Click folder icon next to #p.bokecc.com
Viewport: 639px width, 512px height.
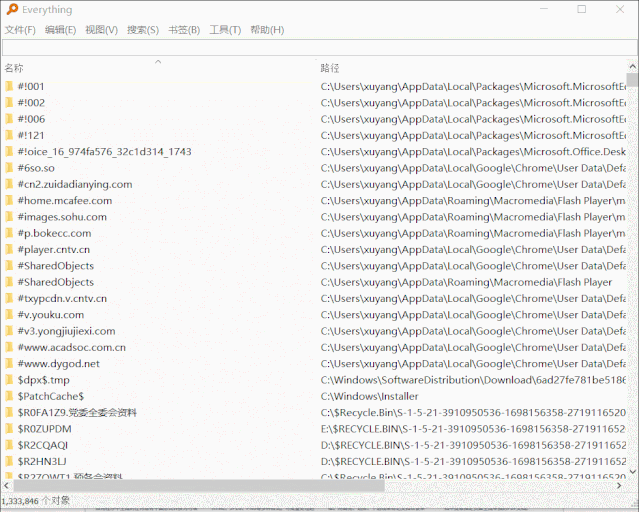click(x=9, y=233)
